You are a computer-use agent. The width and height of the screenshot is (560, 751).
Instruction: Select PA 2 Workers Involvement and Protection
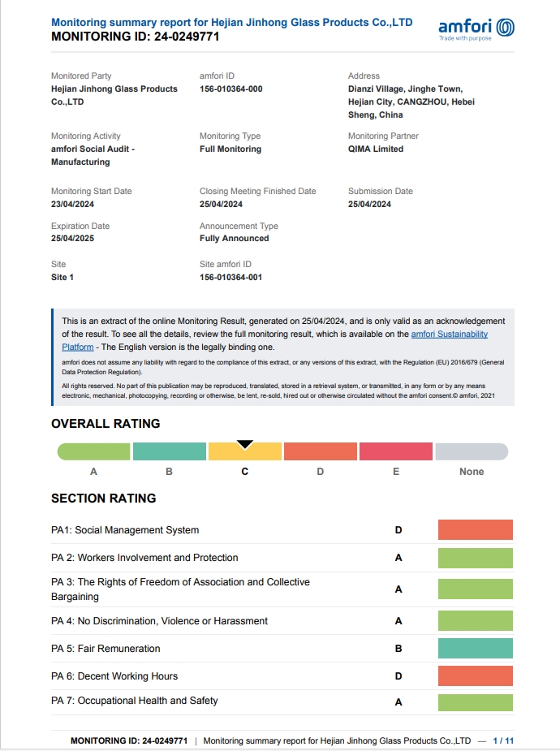(x=144, y=558)
